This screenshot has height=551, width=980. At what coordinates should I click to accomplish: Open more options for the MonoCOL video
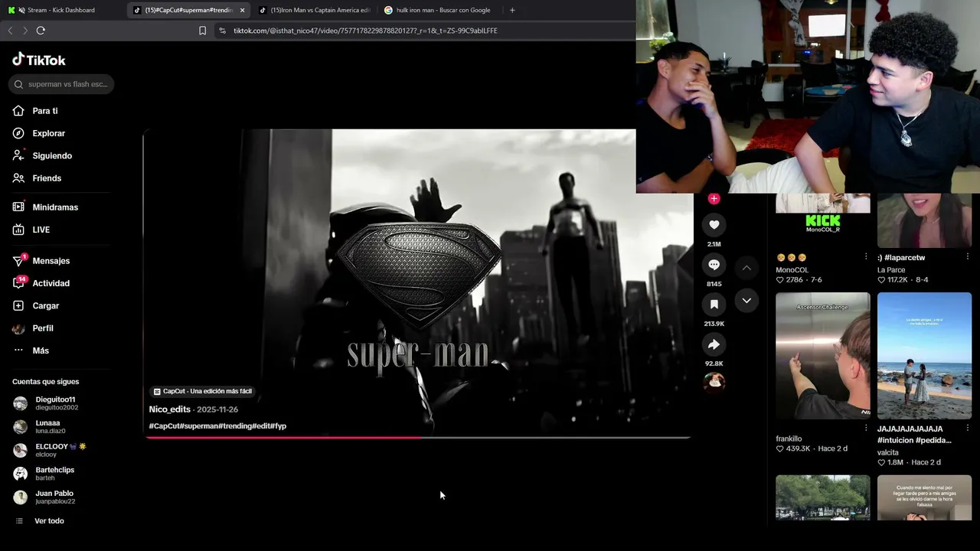point(866,257)
